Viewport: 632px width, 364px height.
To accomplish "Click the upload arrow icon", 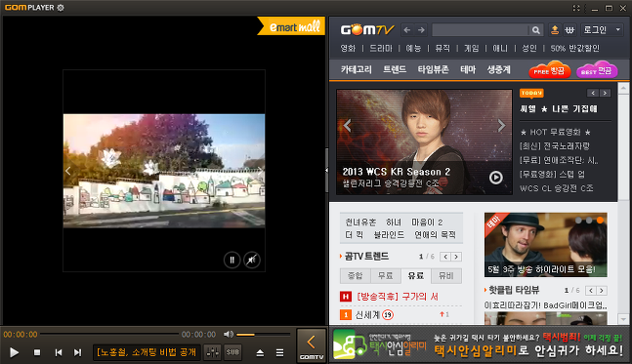I will 555,30.
